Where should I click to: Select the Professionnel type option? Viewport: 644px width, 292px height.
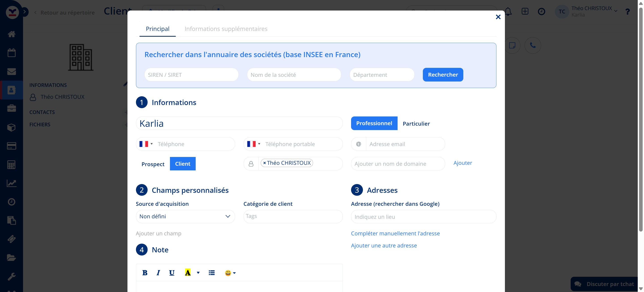tap(374, 123)
